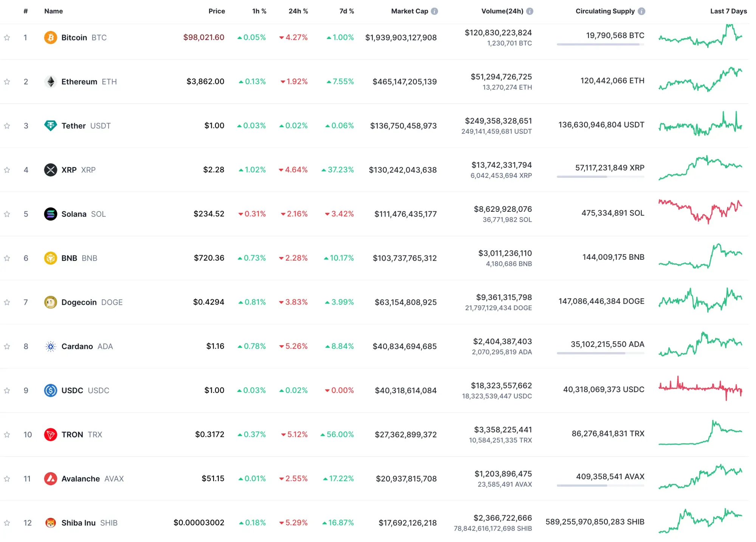Screen dimensions: 756x542
Task: Star Bitcoin to add to watchlist
Action: click(7, 37)
